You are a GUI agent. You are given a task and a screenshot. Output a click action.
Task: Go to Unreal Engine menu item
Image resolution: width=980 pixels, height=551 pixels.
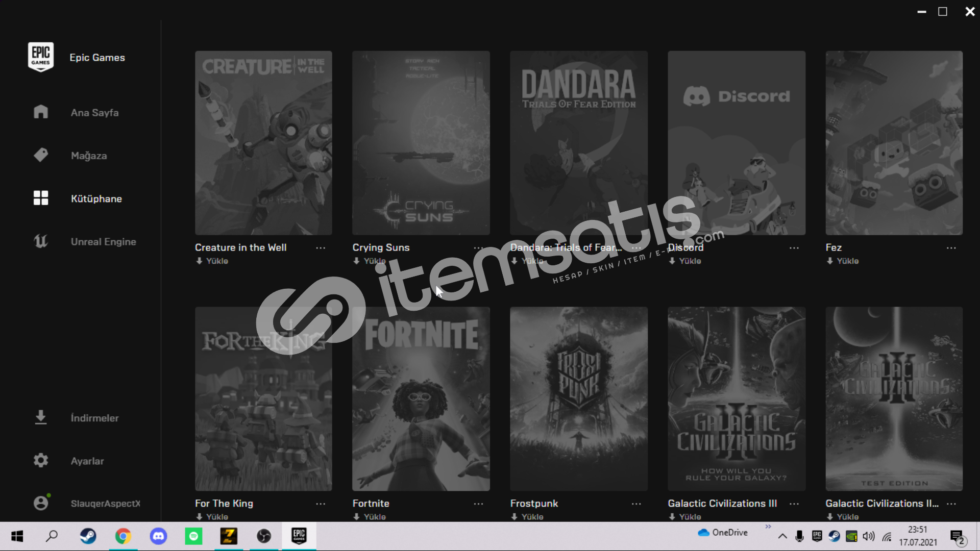coord(104,241)
